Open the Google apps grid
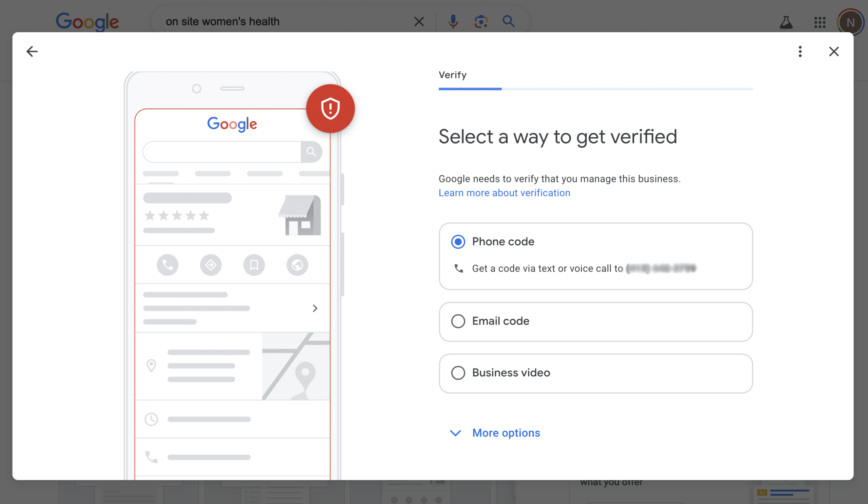The width and height of the screenshot is (868, 504). tap(820, 22)
